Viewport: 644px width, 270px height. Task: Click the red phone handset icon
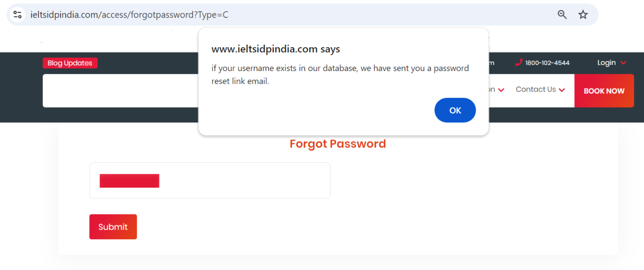pos(518,63)
